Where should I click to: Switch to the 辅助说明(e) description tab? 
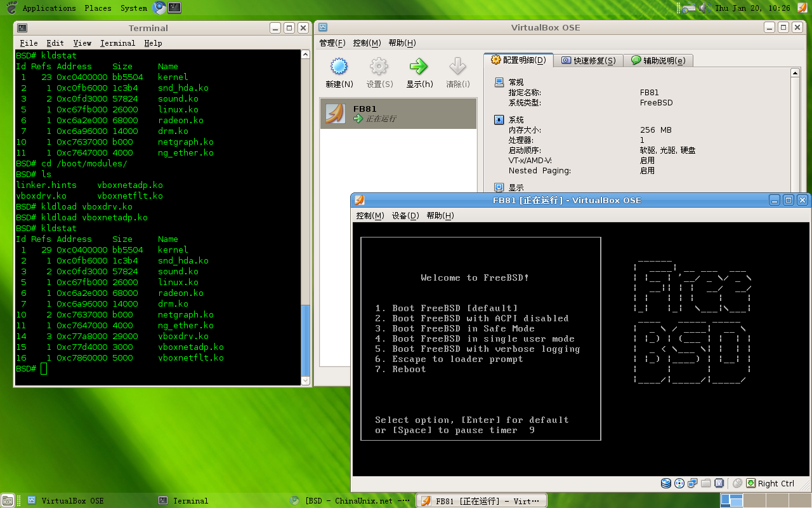[x=658, y=60]
